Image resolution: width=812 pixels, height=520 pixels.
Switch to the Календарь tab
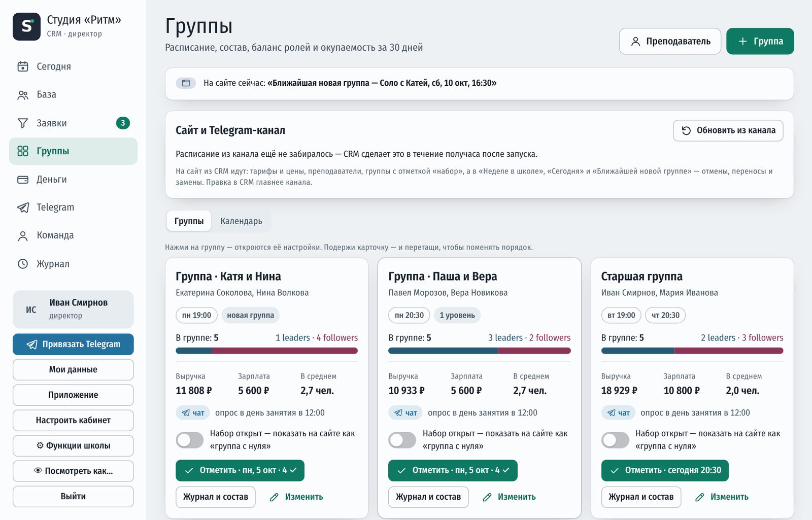pos(241,221)
